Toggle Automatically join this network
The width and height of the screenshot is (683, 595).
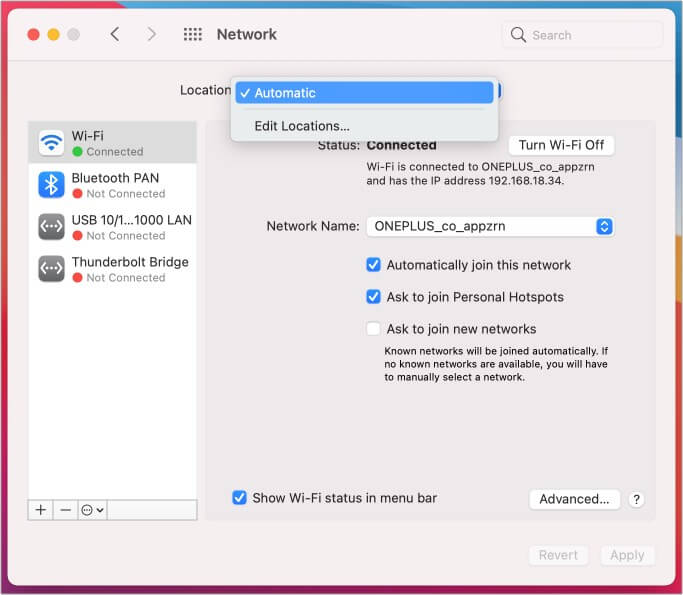[373, 264]
